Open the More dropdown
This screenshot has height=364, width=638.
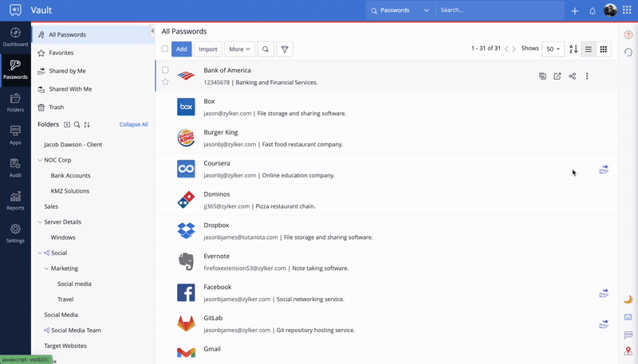pyautogui.click(x=240, y=49)
